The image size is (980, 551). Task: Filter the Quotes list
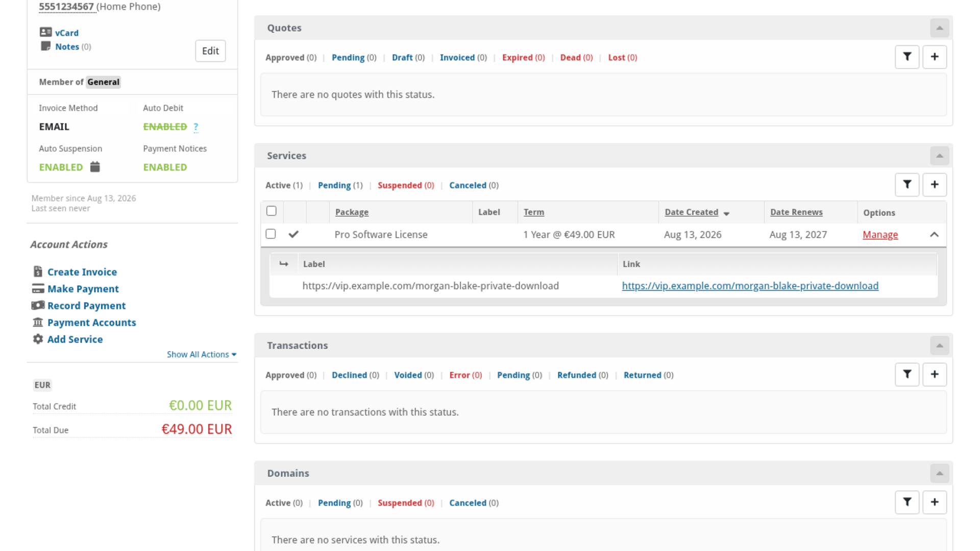[907, 57]
